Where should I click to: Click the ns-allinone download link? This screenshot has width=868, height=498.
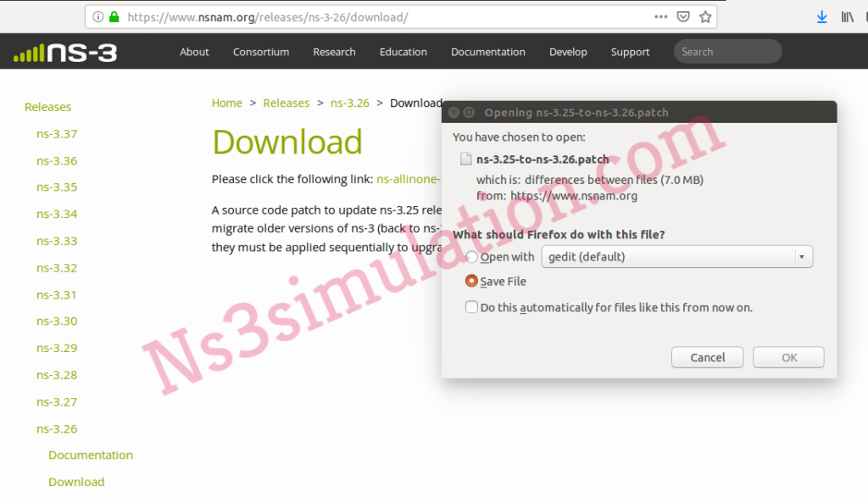click(409, 180)
